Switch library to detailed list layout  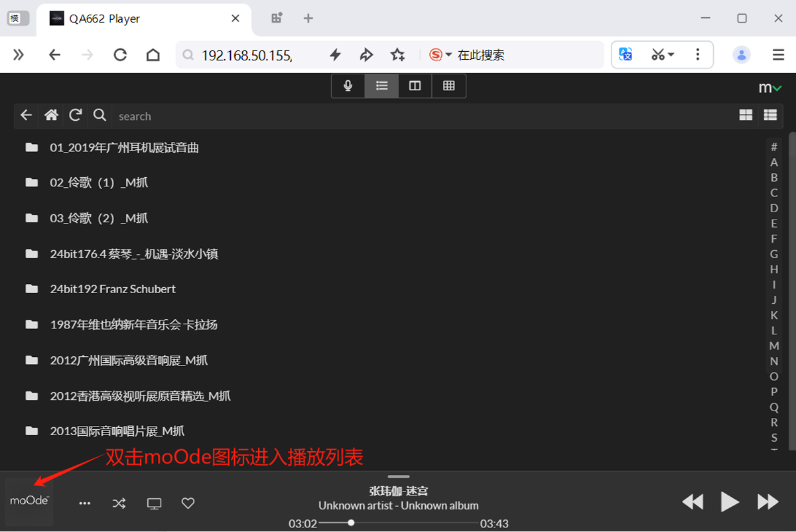pyautogui.click(x=770, y=115)
